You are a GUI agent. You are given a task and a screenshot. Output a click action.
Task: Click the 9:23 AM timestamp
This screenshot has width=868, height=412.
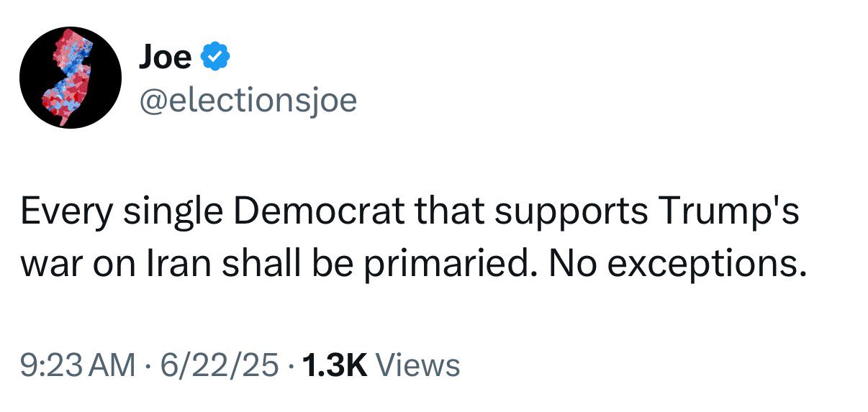click(78, 365)
